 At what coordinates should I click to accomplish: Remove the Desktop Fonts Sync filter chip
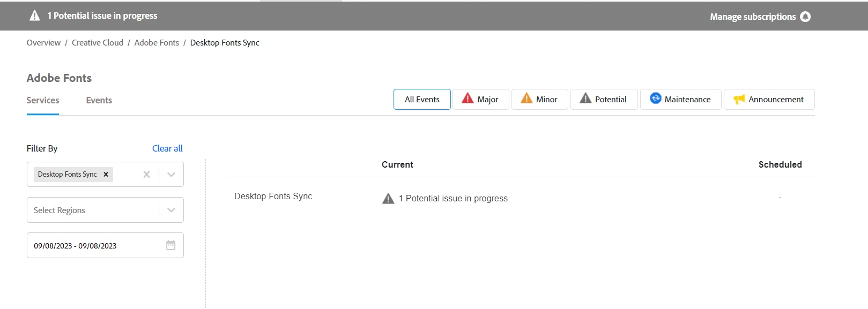(106, 175)
